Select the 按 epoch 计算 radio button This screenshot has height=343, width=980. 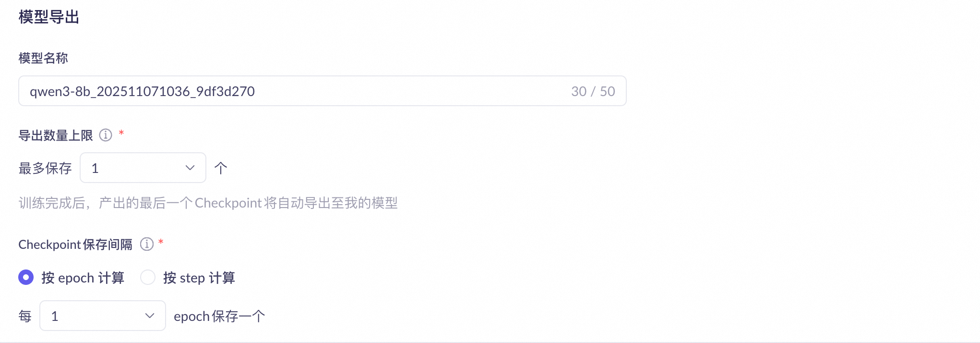pyautogui.click(x=26, y=277)
